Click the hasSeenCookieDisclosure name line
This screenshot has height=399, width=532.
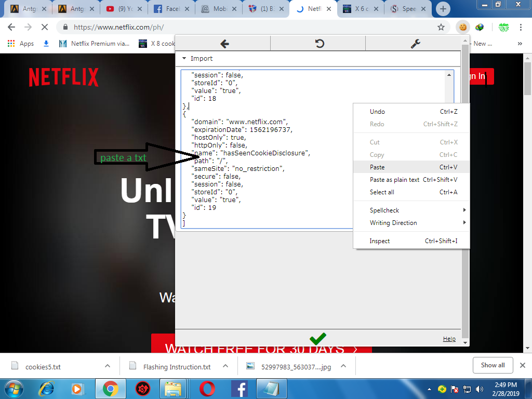[x=250, y=153]
